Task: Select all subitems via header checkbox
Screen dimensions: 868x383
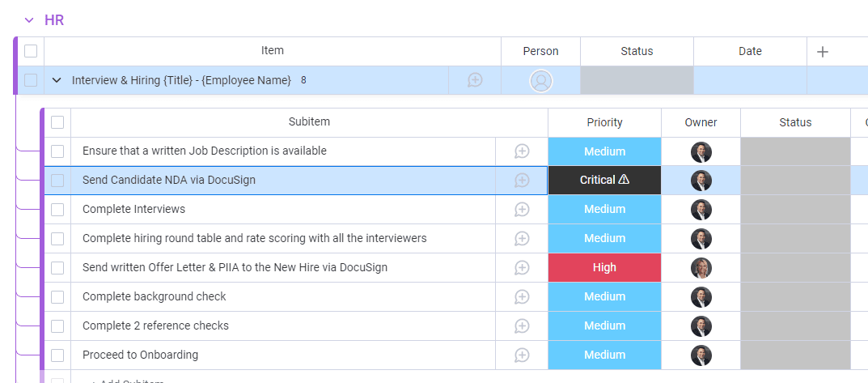Action: 57,122
